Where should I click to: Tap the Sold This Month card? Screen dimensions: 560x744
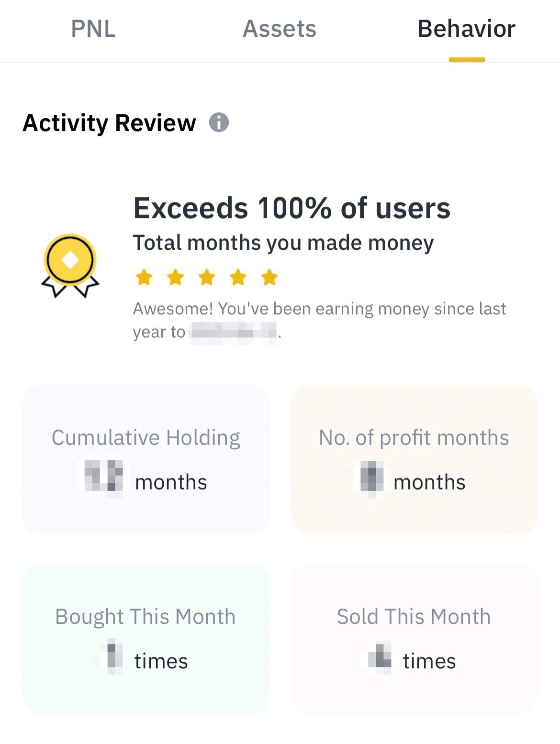[x=414, y=639]
